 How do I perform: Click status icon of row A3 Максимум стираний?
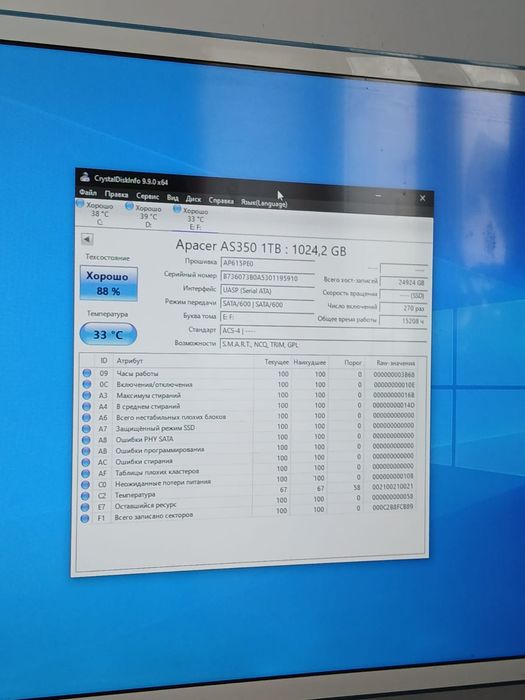(x=87, y=395)
